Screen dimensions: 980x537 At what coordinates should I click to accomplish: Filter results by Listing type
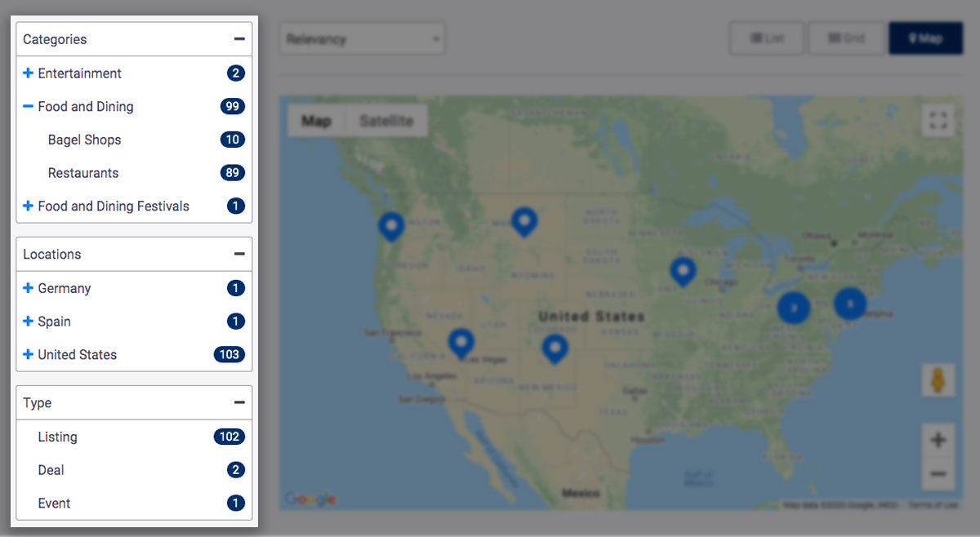coord(57,437)
